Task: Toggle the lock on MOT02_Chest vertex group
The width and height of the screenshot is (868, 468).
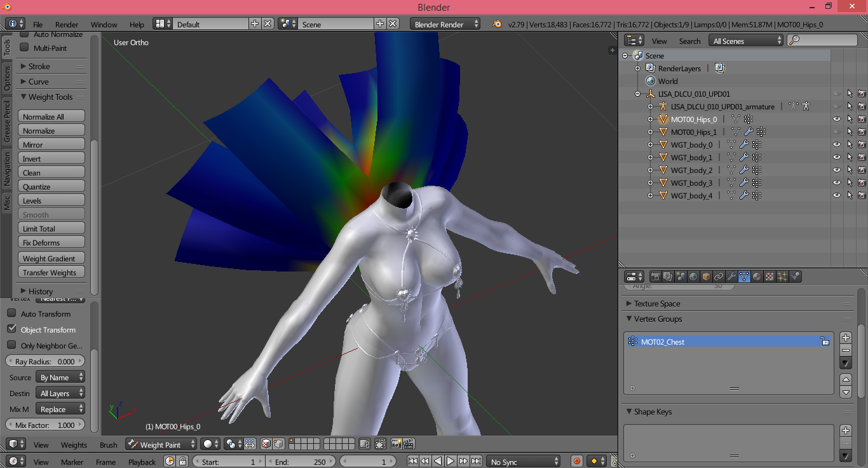Action: (825, 341)
